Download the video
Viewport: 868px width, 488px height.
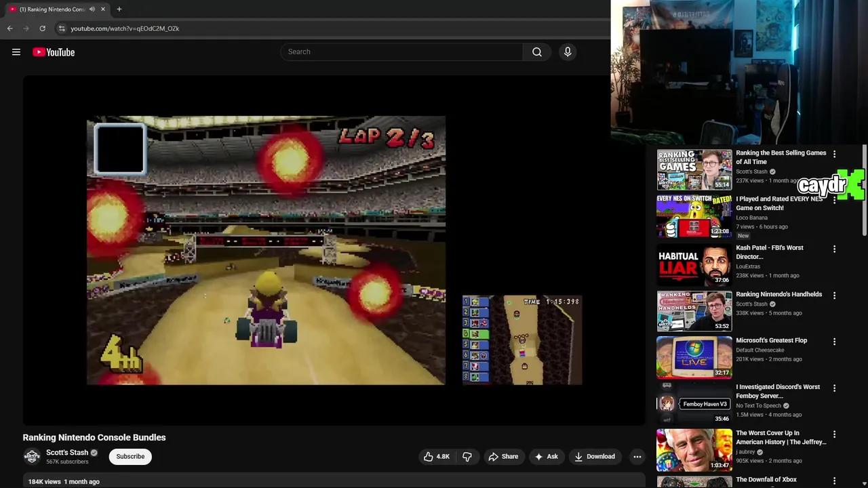click(x=595, y=457)
